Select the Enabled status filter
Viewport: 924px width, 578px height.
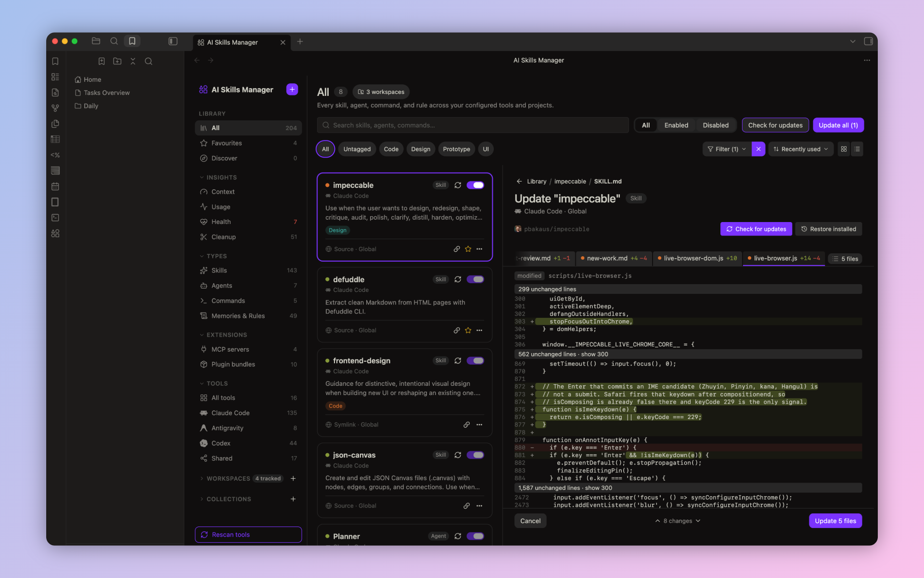click(x=676, y=125)
